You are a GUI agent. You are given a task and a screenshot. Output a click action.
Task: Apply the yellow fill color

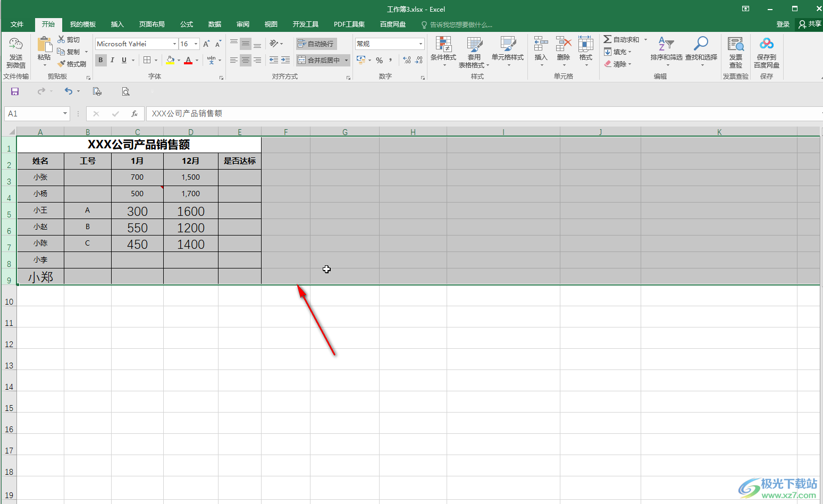(170, 60)
